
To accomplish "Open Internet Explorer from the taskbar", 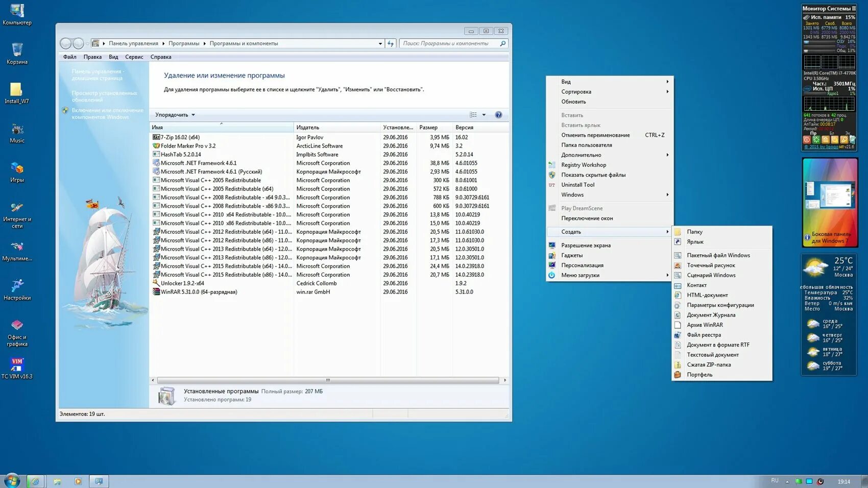I will tap(35, 481).
